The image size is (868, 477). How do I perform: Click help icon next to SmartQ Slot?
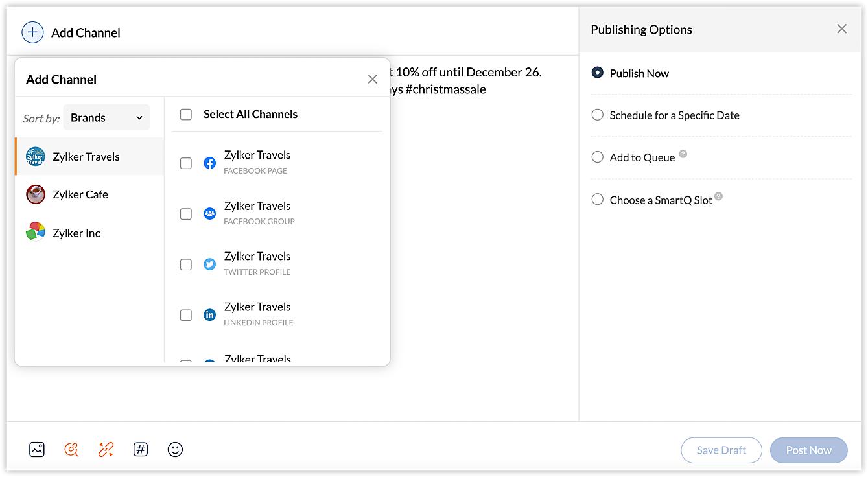[718, 197]
